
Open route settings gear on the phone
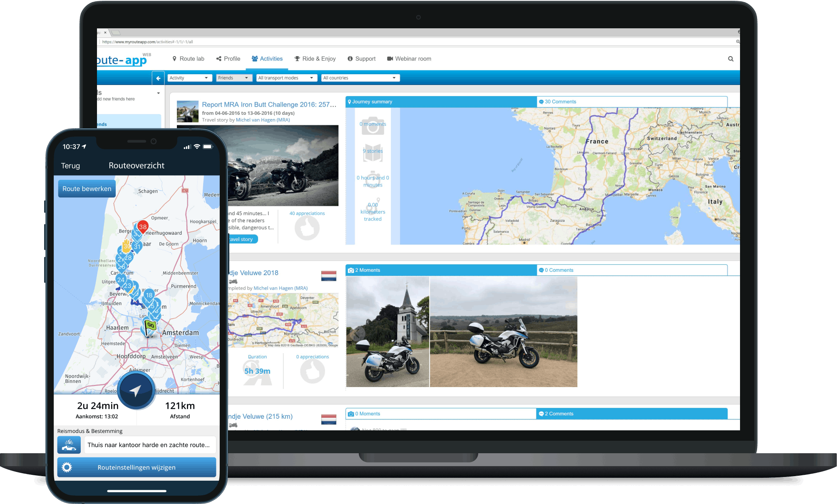coord(67,467)
